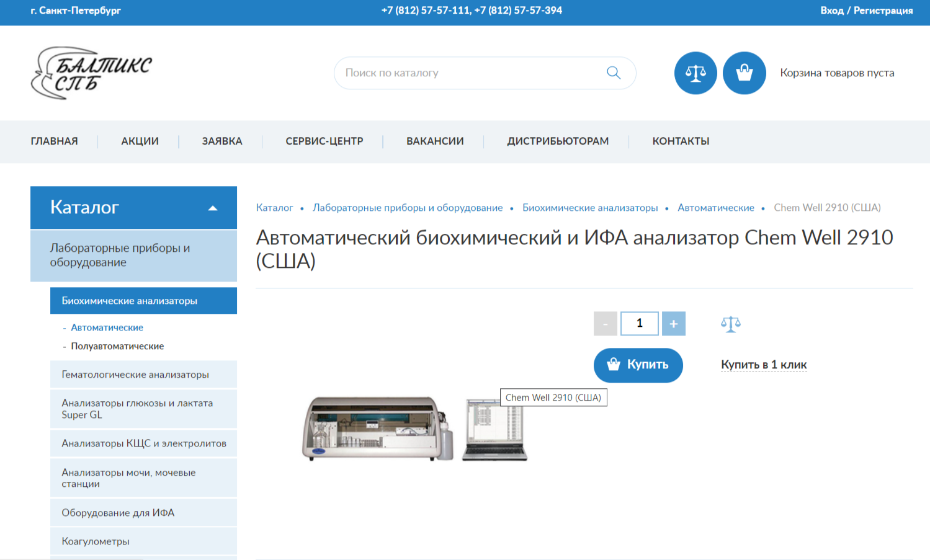
Task: Open Анализаторы КЩС и электролитов category
Action: [143, 443]
